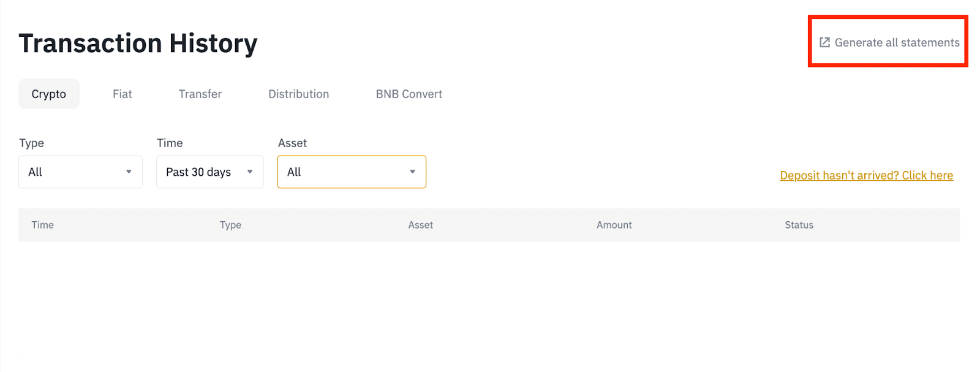Open the Type filter dropdown showing All

(80, 172)
